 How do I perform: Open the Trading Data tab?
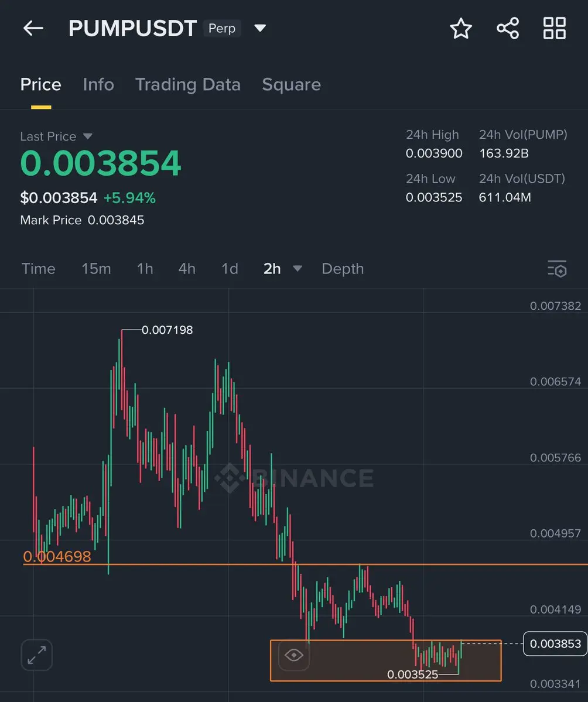[188, 85]
